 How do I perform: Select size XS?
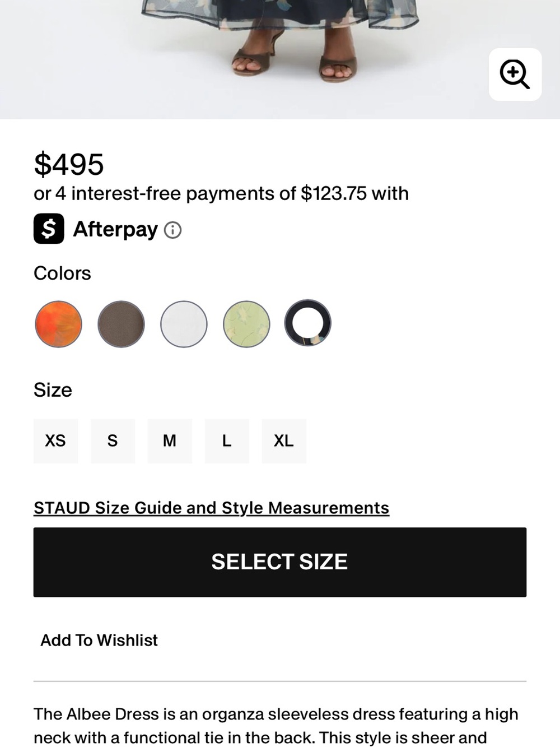[x=55, y=441]
